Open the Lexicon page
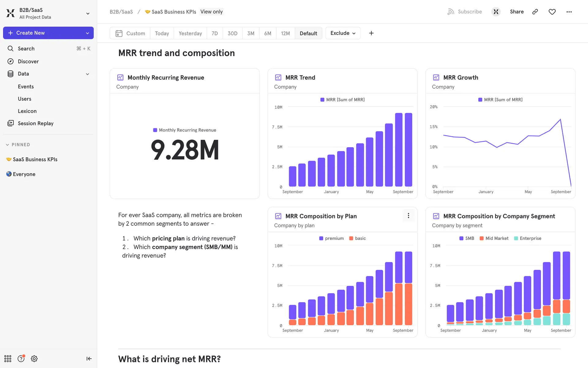The image size is (588, 368). (x=27, y=111)
